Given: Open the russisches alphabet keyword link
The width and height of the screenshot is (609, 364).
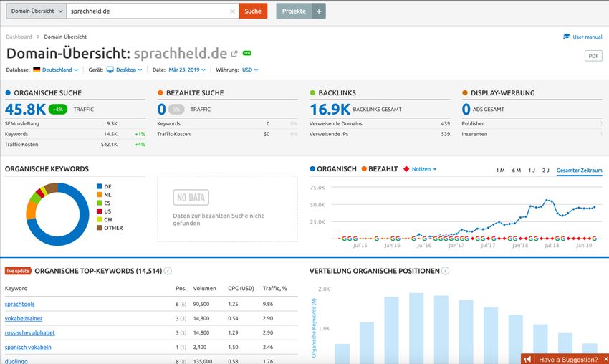Looking at the screenshot, I should click(30, 333).
